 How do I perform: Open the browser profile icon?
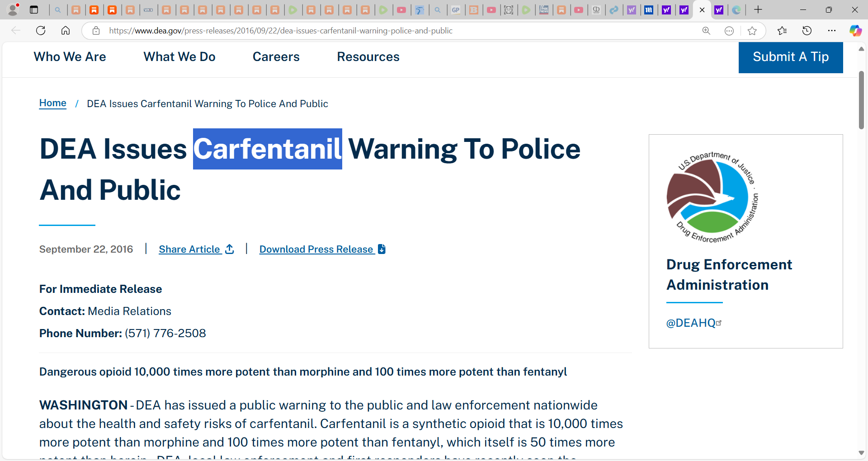tap(14, 9)
